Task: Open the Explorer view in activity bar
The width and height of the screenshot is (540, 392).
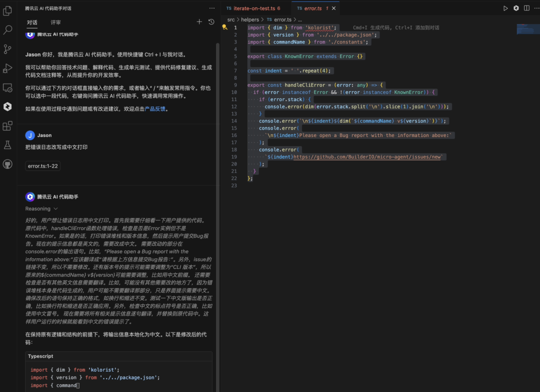Action: [7, 10]
